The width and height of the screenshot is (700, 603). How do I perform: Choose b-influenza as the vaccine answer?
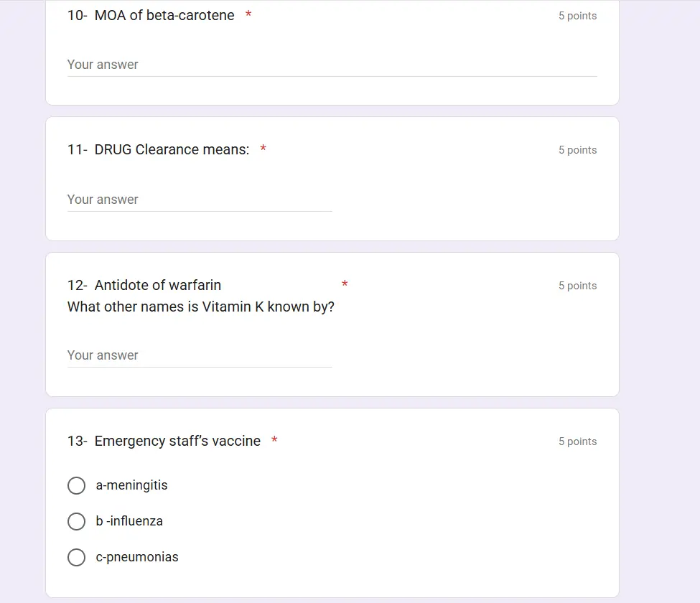(x=77, y=521)
